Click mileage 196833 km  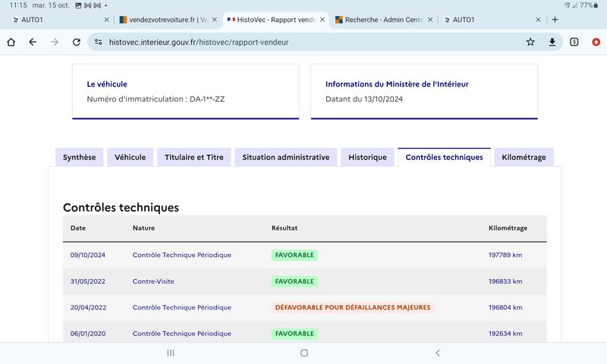pos(505,281)
